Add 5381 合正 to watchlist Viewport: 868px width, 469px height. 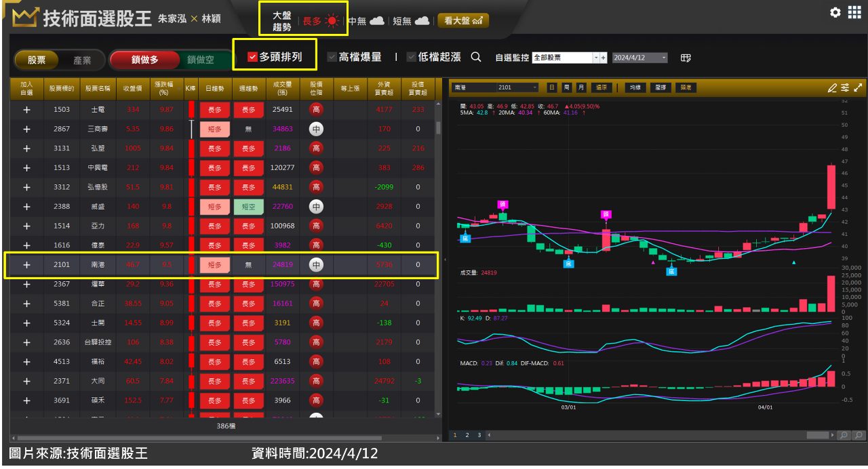click(27, 304)
